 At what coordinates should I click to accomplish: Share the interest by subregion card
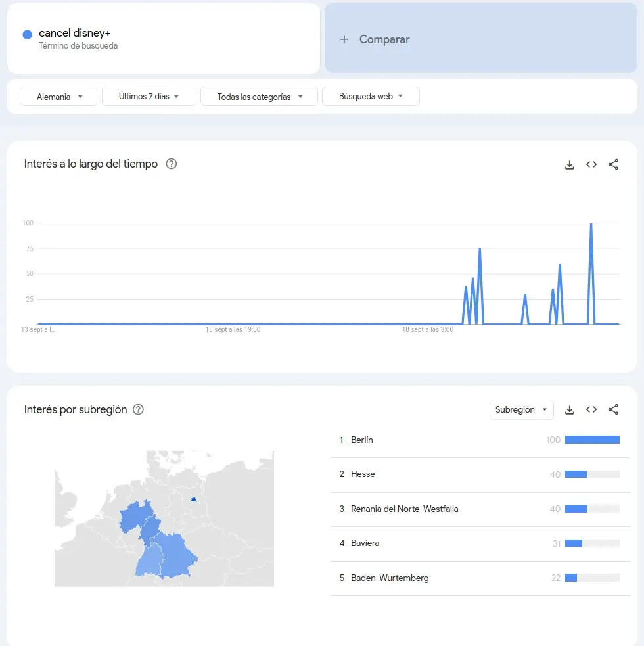coord(613,409)
